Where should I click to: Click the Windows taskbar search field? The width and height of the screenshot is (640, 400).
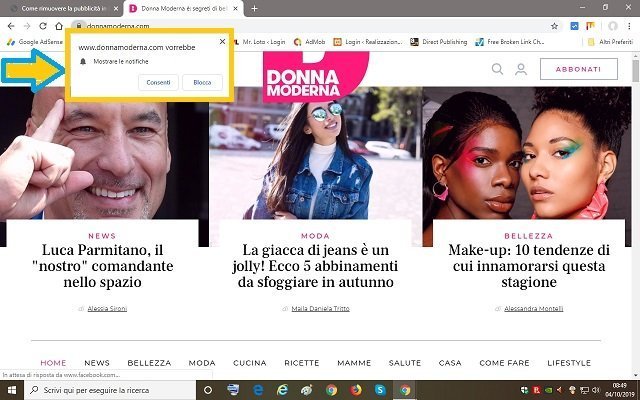pyautogui.click(x=100, y=390)
